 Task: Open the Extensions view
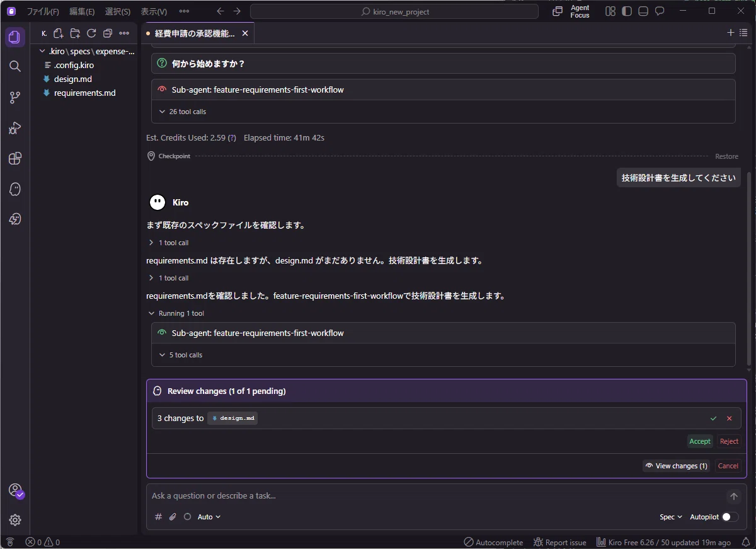tap(15, 158)
